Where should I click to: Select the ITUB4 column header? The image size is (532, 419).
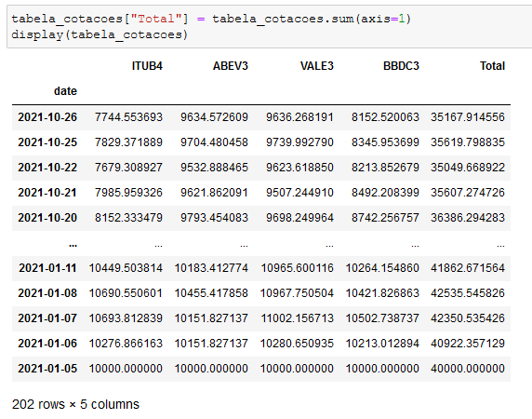pyautogui.click(x=147, y=66)
